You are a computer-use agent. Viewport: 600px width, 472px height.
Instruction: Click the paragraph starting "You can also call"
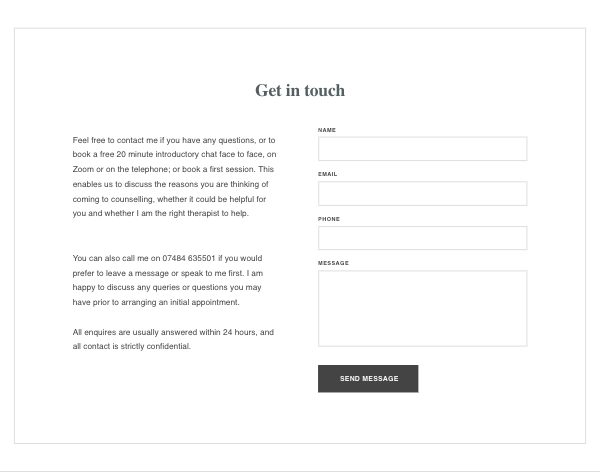[x=168, y=280]
